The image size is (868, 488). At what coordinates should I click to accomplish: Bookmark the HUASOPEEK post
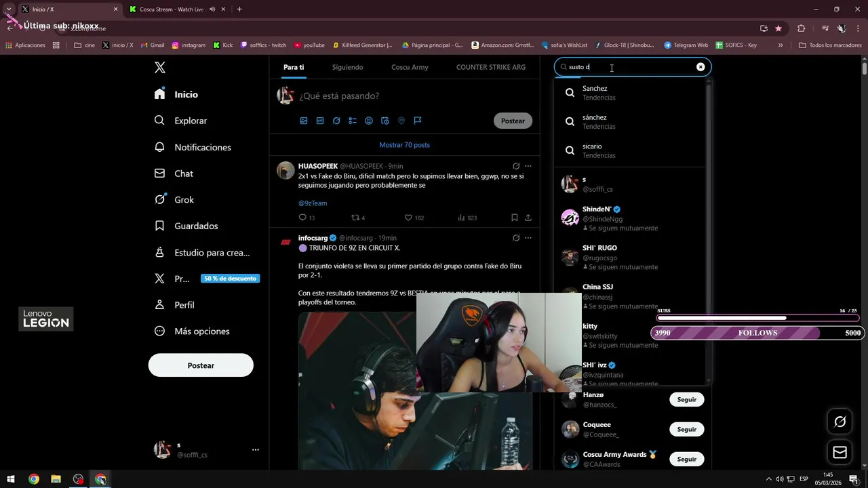click(x=515, y=218)
